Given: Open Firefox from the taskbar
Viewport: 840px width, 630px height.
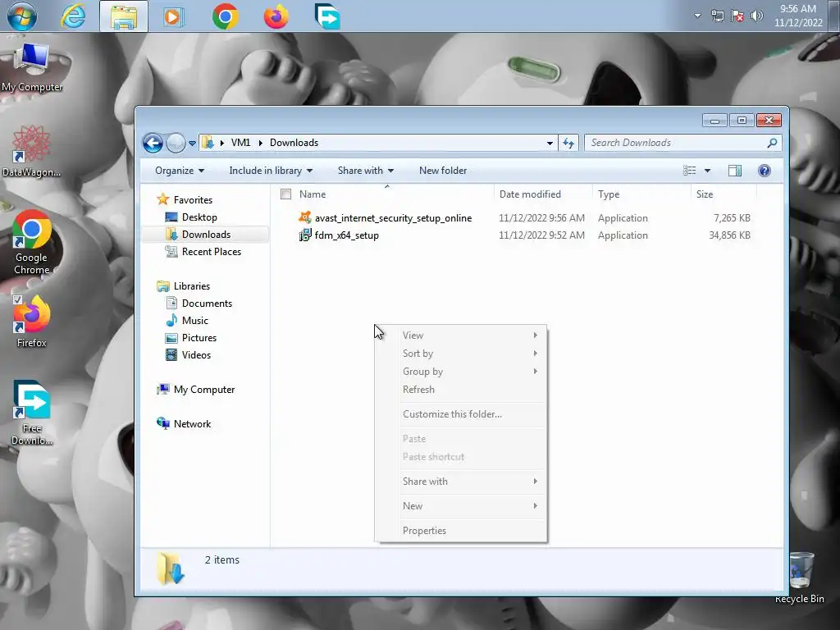Looking at the screenshot, I should coord(276,16).
